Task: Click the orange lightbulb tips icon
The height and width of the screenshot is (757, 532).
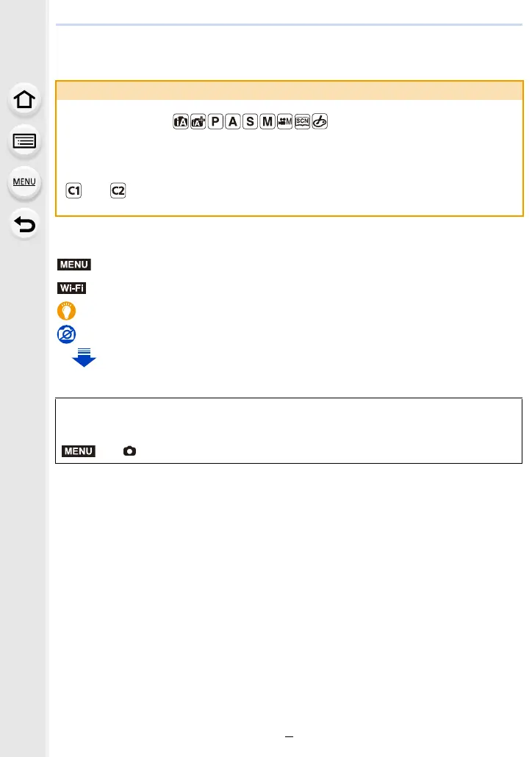Action: (67, 311)
